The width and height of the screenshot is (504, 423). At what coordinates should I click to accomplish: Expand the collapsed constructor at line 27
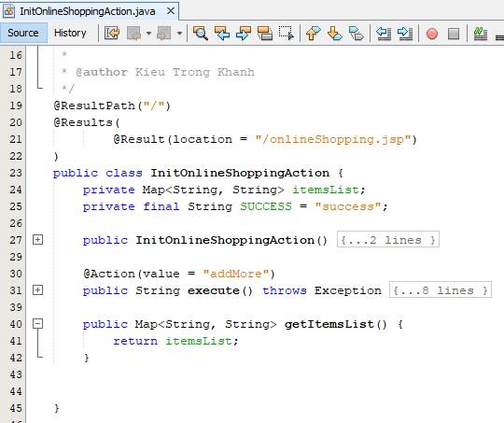click(38, 240)
